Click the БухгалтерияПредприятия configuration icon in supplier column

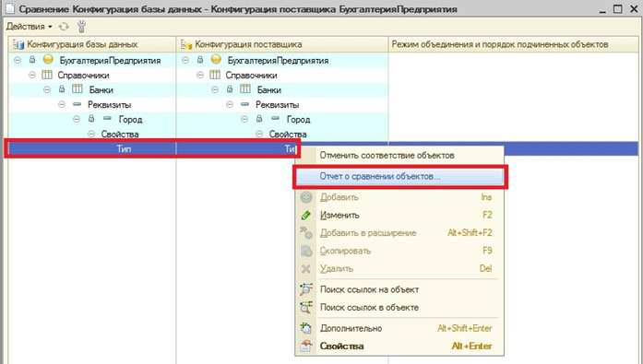(x=216, y=60)
